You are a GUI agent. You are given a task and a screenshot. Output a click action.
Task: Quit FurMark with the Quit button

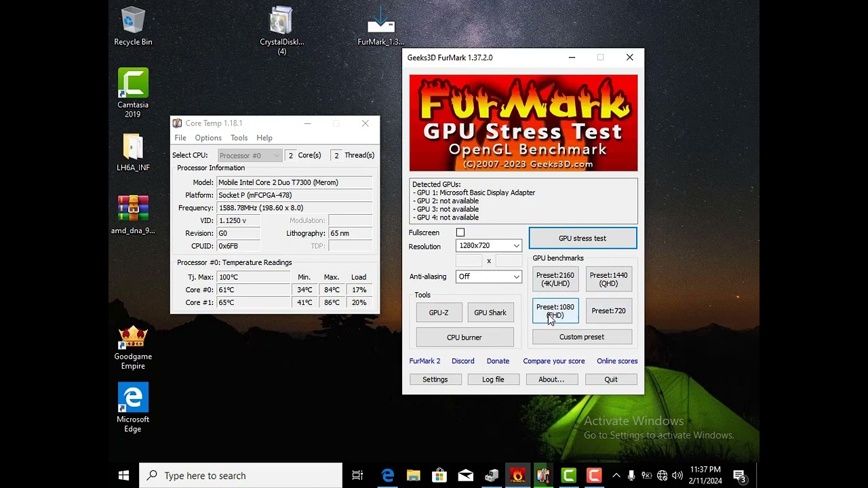pos(611,380)
